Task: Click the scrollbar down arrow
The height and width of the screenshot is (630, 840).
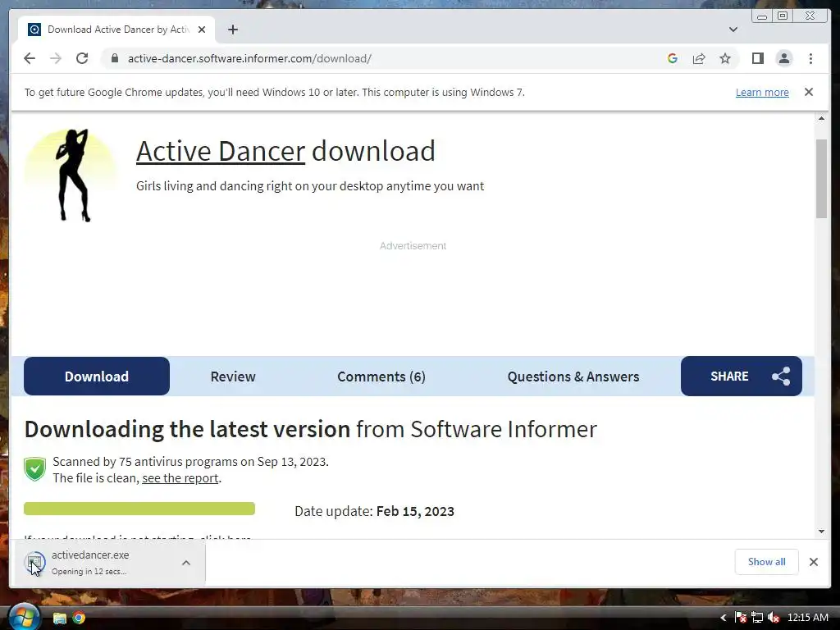Action: 821,532
